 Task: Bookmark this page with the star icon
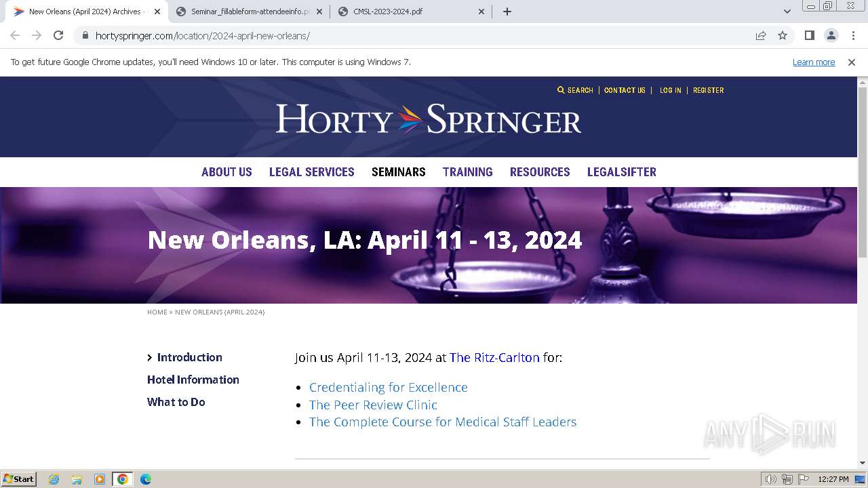pyautogui.click(x=783, y=35)
